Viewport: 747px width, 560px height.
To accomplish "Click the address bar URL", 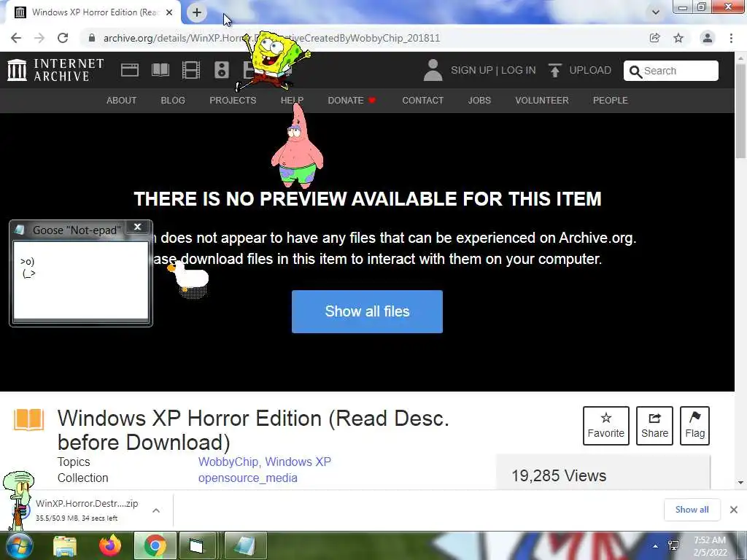I will pos(271,38).
